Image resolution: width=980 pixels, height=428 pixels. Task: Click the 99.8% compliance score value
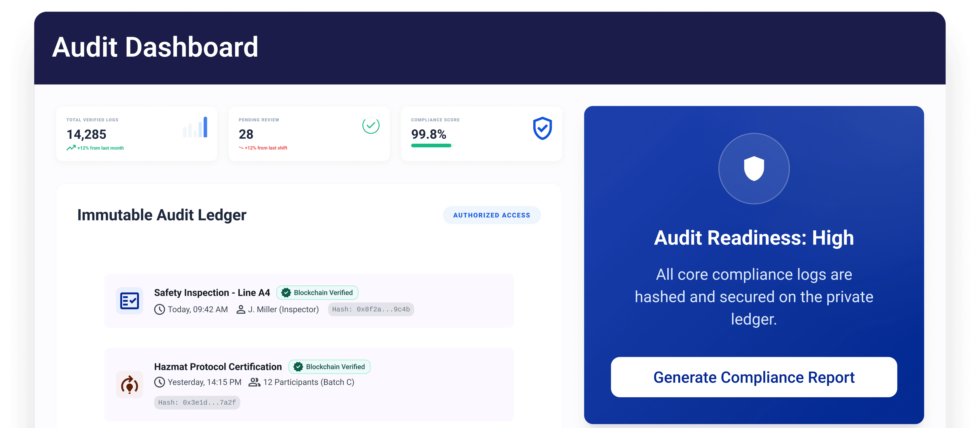coord(428,134)
